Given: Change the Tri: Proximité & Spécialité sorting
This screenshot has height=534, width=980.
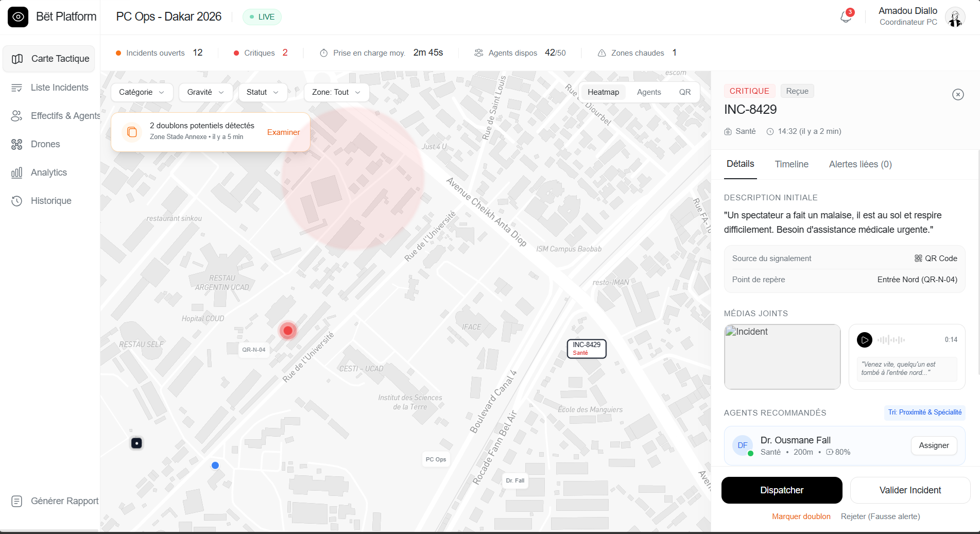Looking at the screenshot, I should coord(924,412).
